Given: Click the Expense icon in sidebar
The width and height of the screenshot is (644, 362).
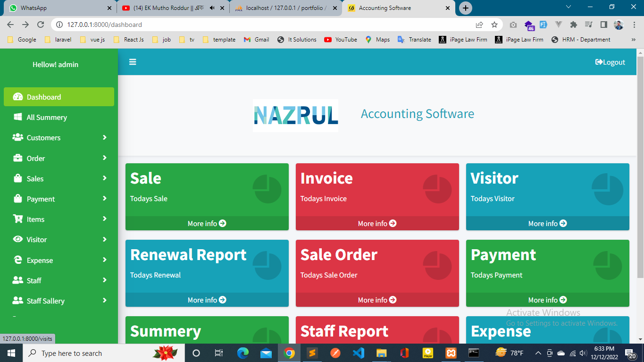Looking at the screenshot, I should point(18,260).
